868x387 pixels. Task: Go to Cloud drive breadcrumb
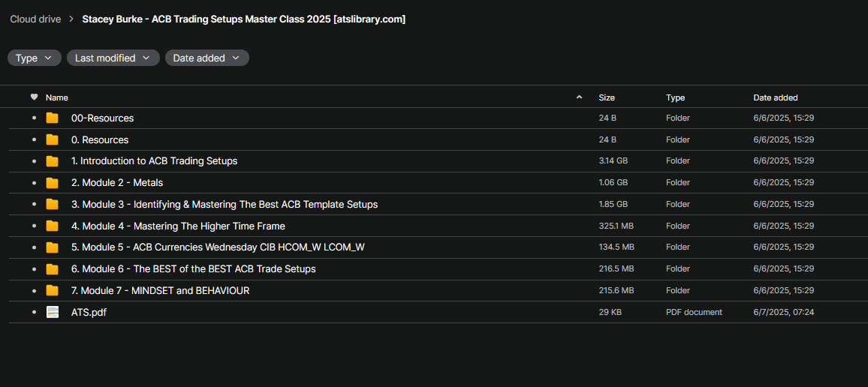coord(35,19)
